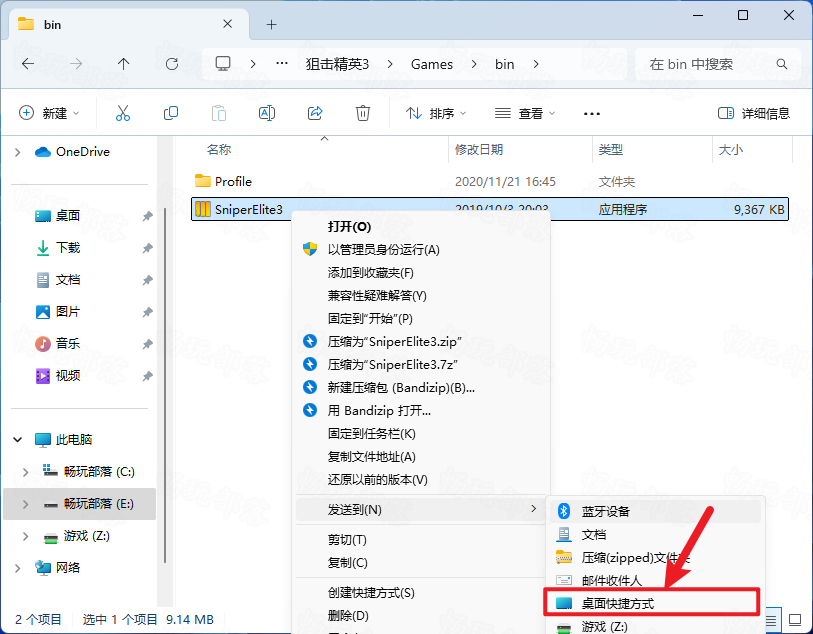Image resolution: width=813 pixels, height=634 pixels.
Task: Click the Delete trash icon in toolbar
Action: (362, 113)
